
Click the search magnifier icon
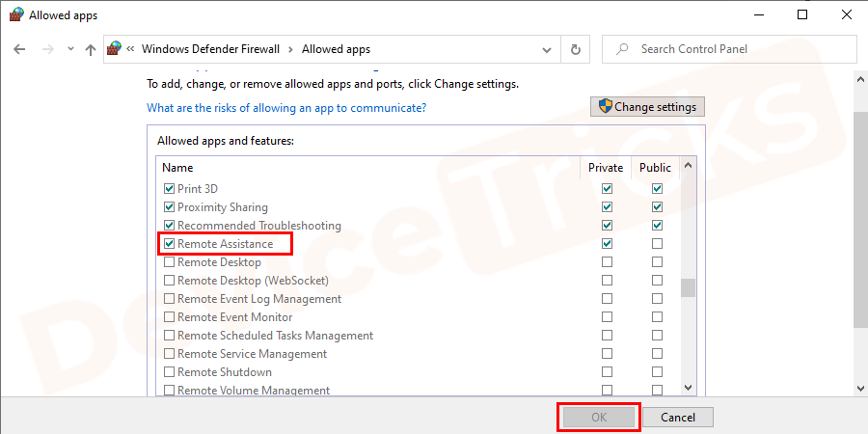tap(623, 49)
